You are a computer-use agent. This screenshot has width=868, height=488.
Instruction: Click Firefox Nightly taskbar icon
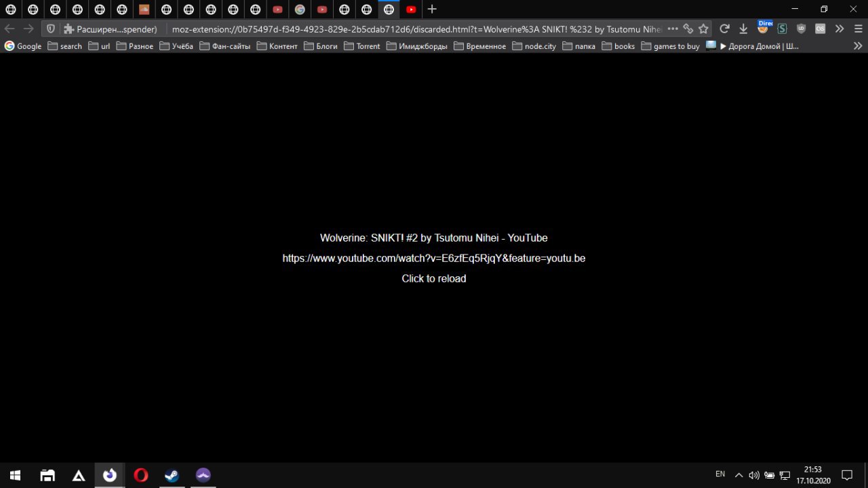tap(110, 475)
